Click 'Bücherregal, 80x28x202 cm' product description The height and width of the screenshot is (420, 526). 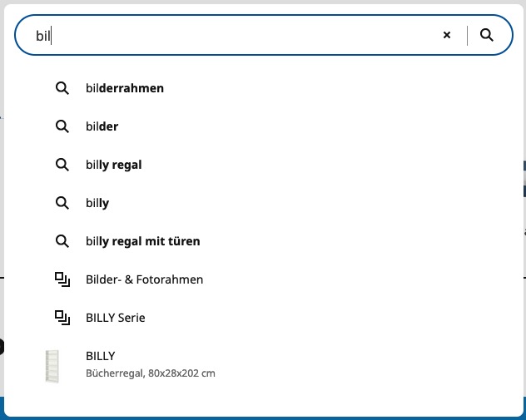pyautogui.click(x=151, y=373)
